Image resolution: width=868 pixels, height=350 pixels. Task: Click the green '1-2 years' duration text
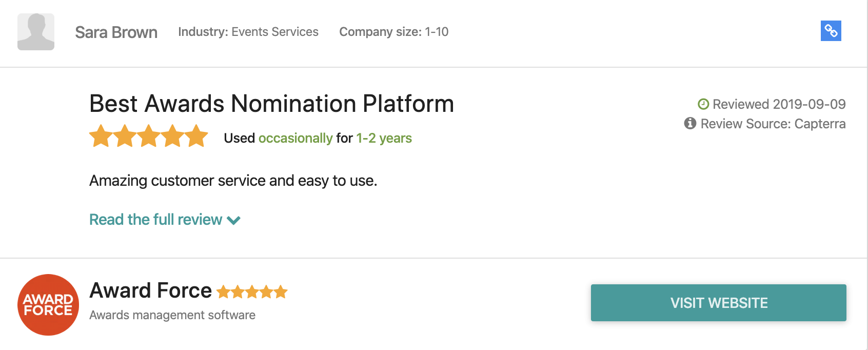click(384, 138)
